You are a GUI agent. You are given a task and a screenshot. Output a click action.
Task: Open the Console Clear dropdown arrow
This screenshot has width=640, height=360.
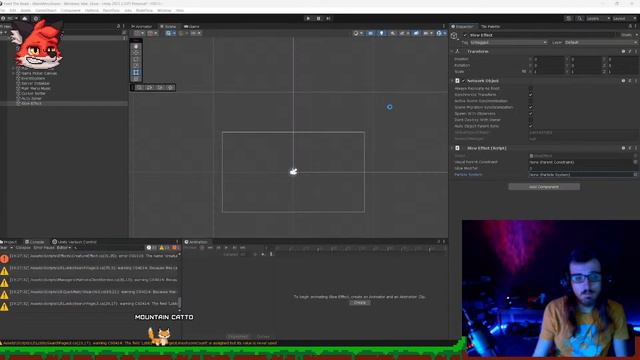[11, 248]
